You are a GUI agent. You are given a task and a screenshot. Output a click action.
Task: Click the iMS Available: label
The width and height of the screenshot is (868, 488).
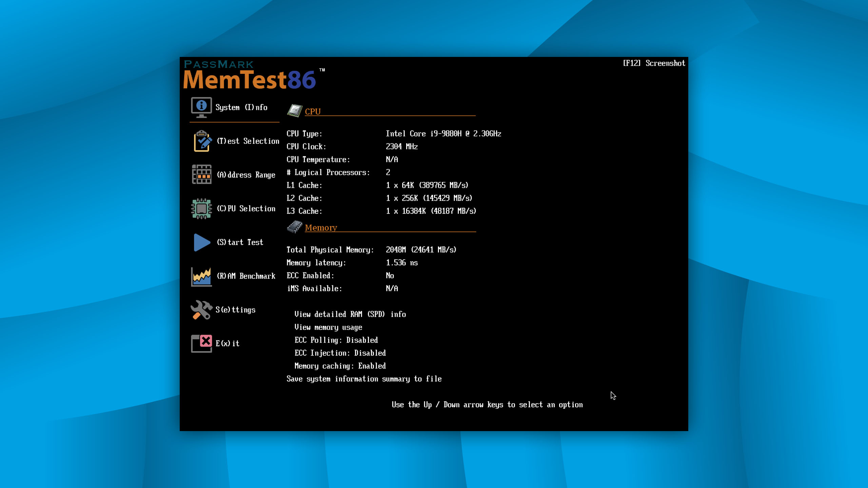point(314,288)
